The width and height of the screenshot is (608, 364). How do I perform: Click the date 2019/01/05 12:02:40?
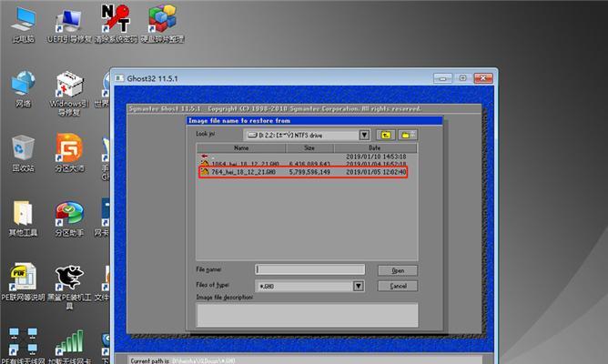pyautogui.click(x=376, y=172)
